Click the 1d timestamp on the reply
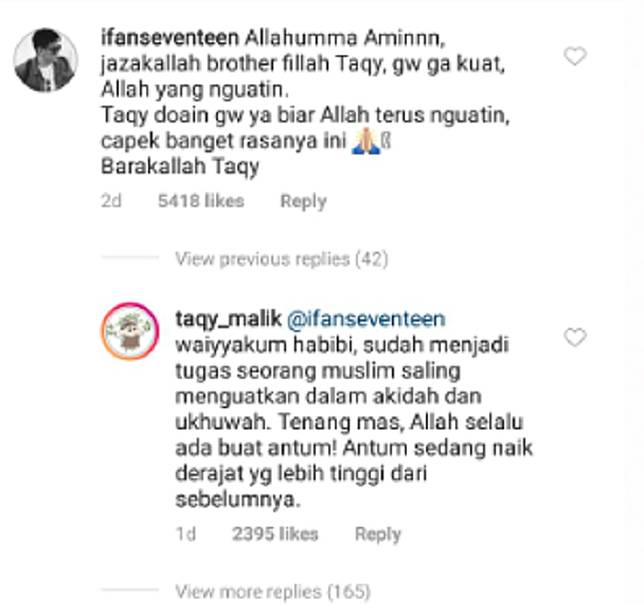The image size is (644, 605). (186, 534)
